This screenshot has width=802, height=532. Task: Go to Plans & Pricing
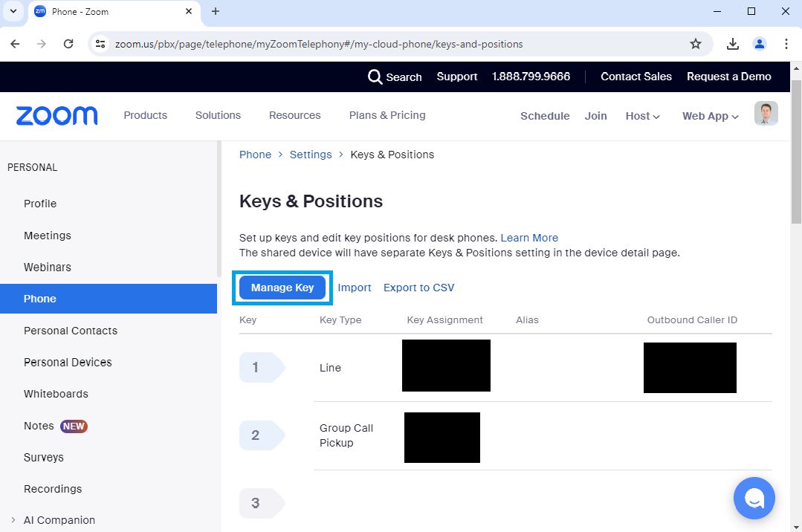click(387, 115)
